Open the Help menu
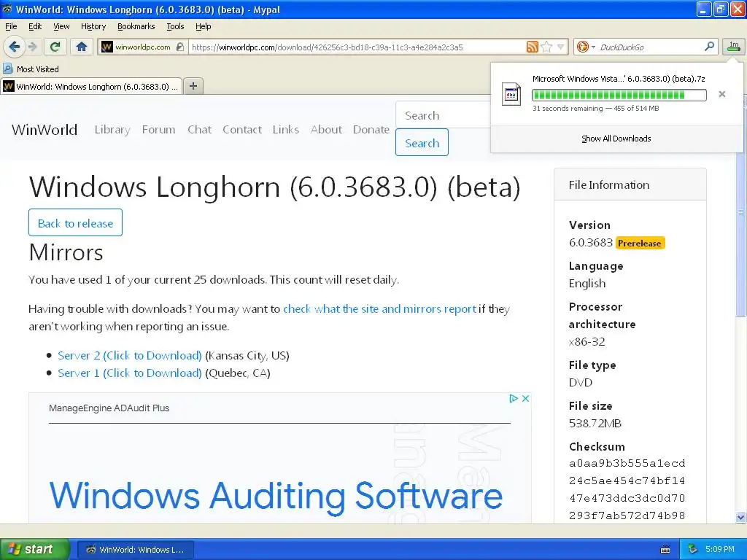The width and height of the screenshot is (747, 560). (203, 26)
